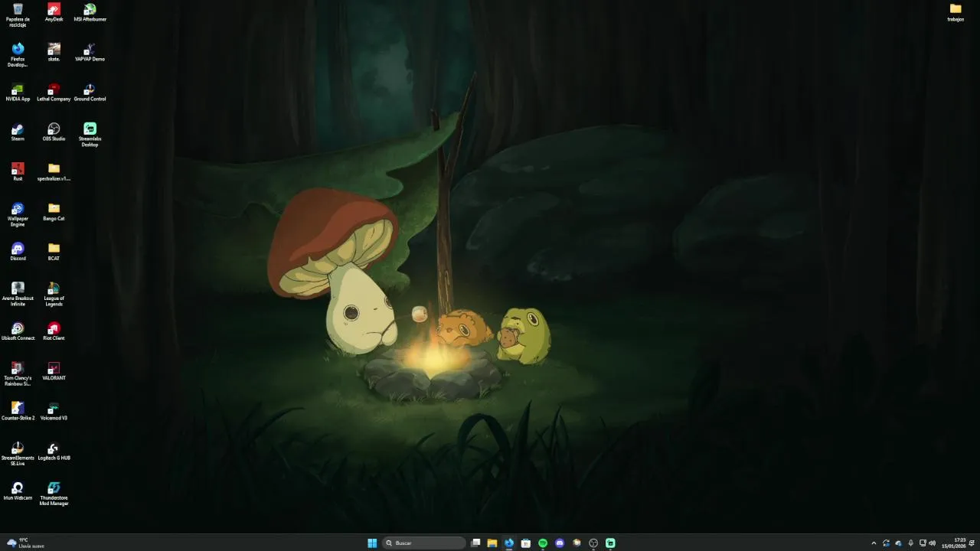
Task: Open OBS Studio from the taskbar
Action: (593, 543)
